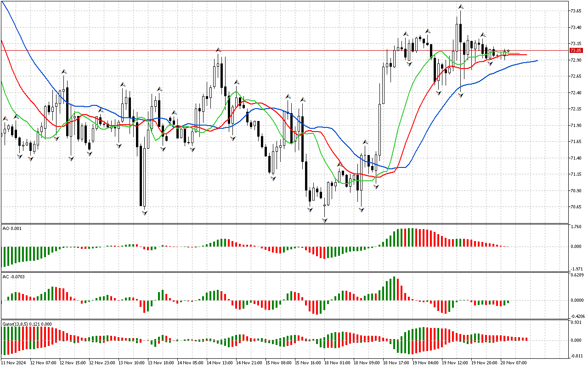Click the 72.90 price scale label
This screenshot has width=588, height=368.
click(576, 60)
